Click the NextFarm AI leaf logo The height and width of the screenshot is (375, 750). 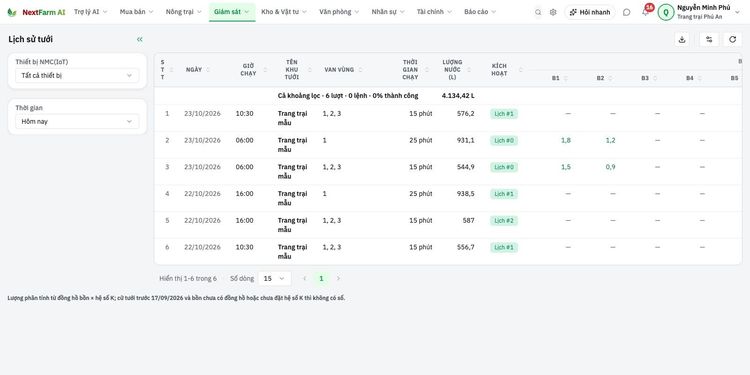(x=12, y=12)
